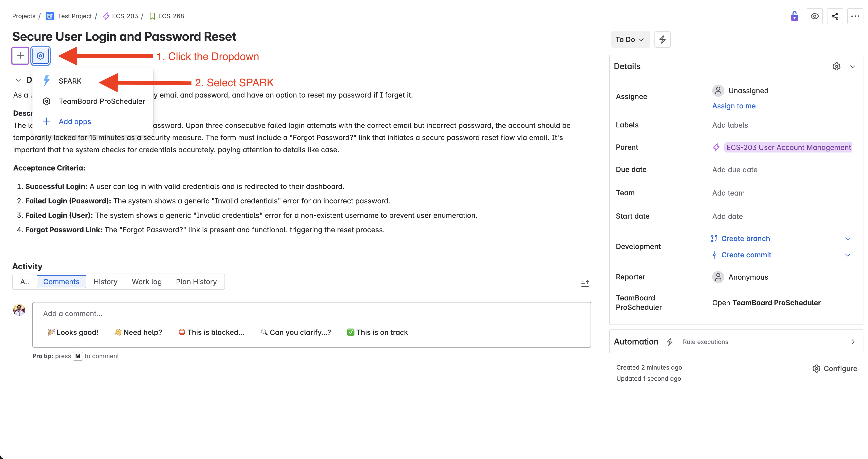This screenshot has height=459, width=868.
Task: Add a child work item with the plus icon
Action: 20,56
